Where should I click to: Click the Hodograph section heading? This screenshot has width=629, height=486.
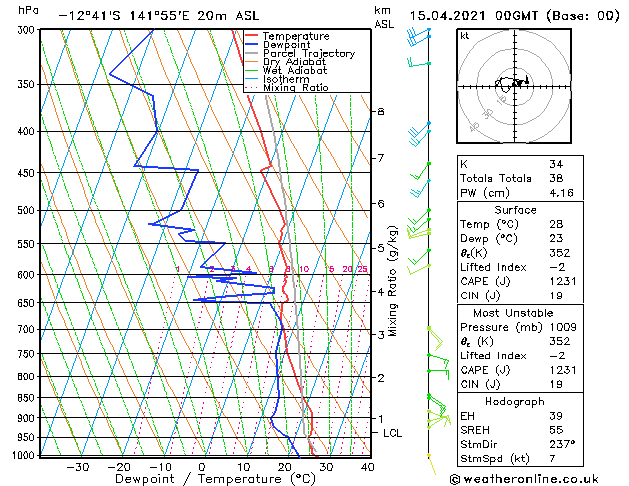click(515, 402)
